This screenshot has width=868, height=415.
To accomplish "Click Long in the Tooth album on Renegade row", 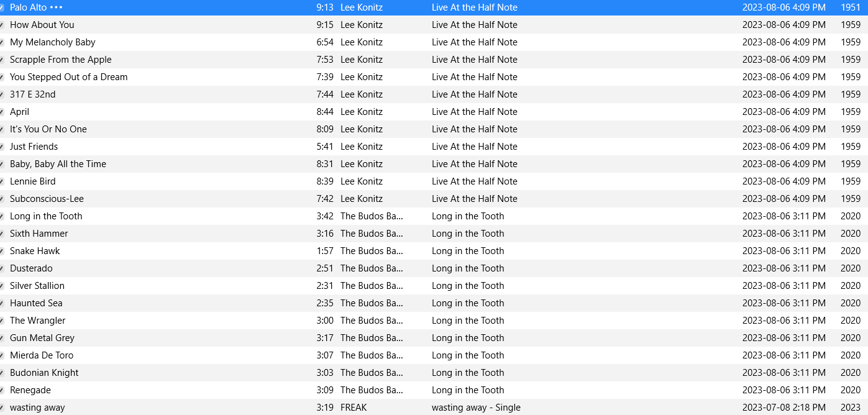I will (467, 390).
